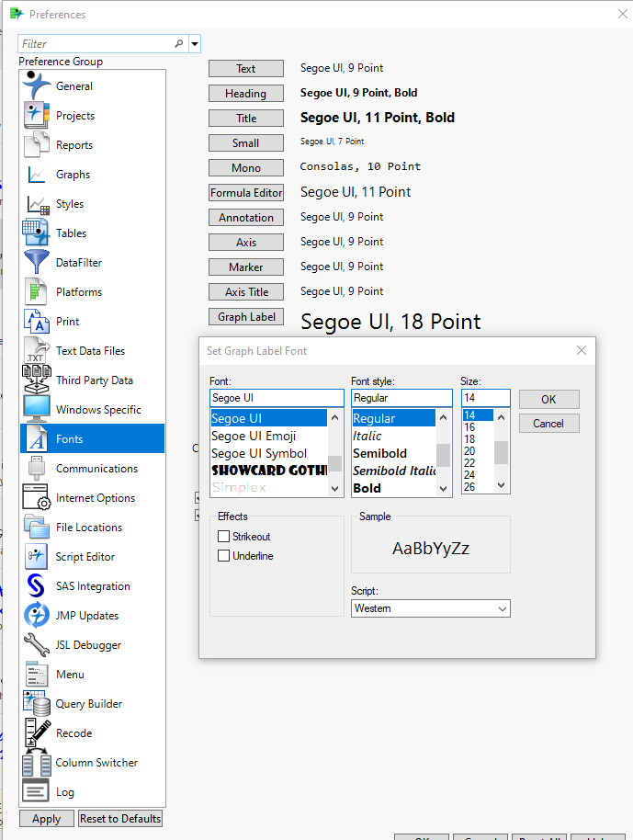Click the Text font button
This screenshot has width=633, height=840.
[x=246, y=69]
